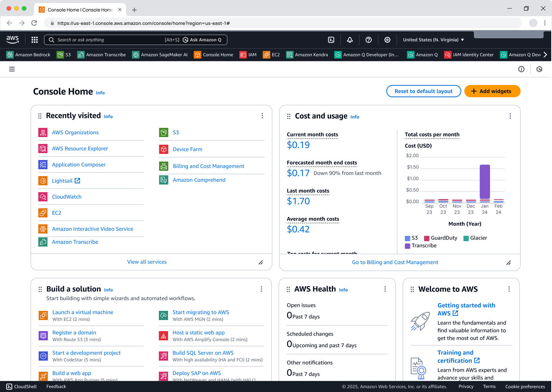The width and height of the screenshot is (552, 392).
Task: Open the AWS services grid menu
Action: (x=34, y=40)
